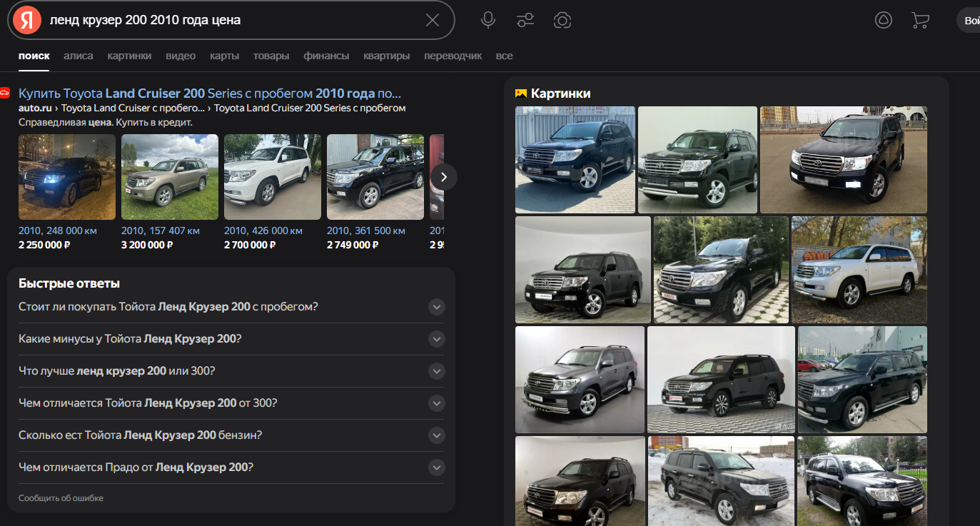Open the listing thumbnail priced 2 250 000 ₽
The height and width of the screenshot is (526, 980).
tap(67, 177)
